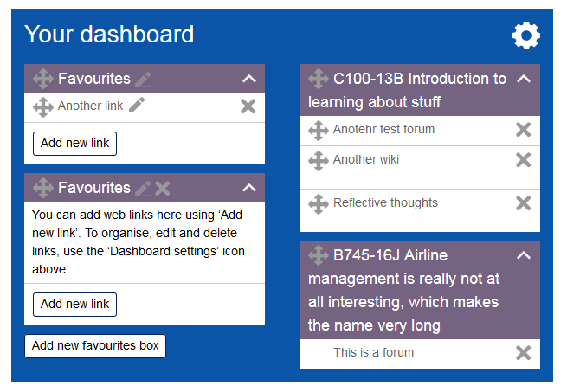The height and width of the screenshot is (392, 567).
Task: Remove Another link with its X icon
Action: (248, 106)
